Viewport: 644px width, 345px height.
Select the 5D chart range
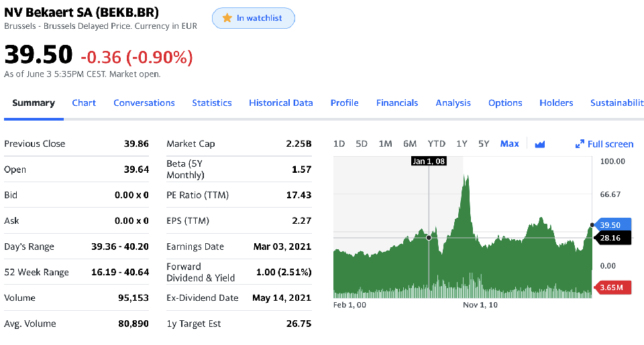[x=362, y=144]
